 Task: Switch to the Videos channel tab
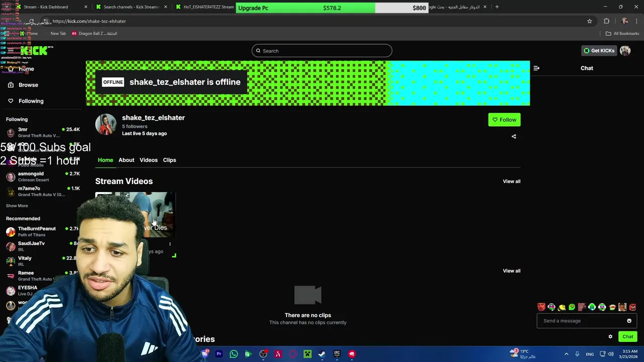[x=148, y=160]
